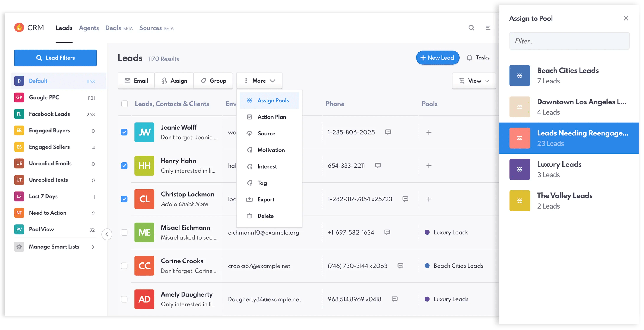Click the pool Filter text field
644x330 pixels.
tap(569, 41)
